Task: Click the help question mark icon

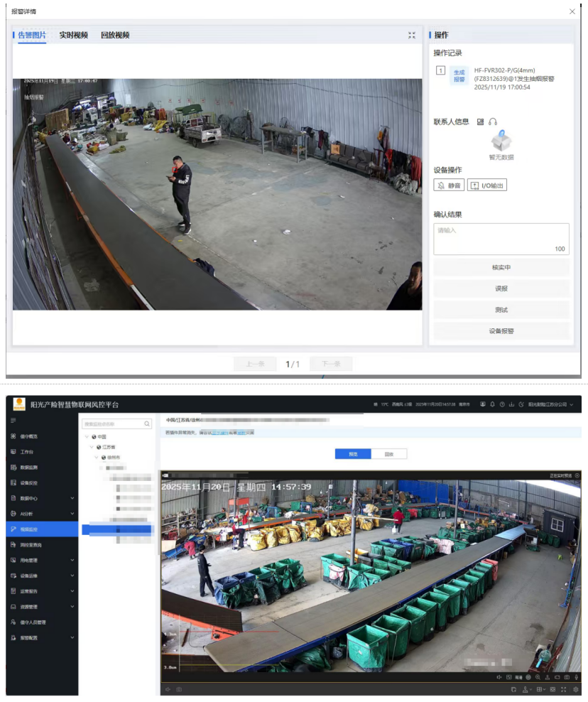Action: point(501,404)
